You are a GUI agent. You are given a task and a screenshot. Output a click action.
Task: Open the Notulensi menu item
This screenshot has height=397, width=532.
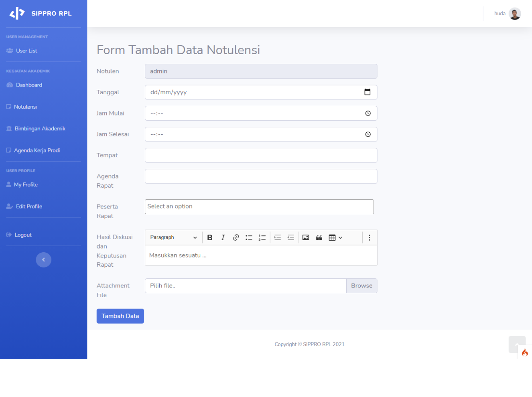(x=25, y=107)
